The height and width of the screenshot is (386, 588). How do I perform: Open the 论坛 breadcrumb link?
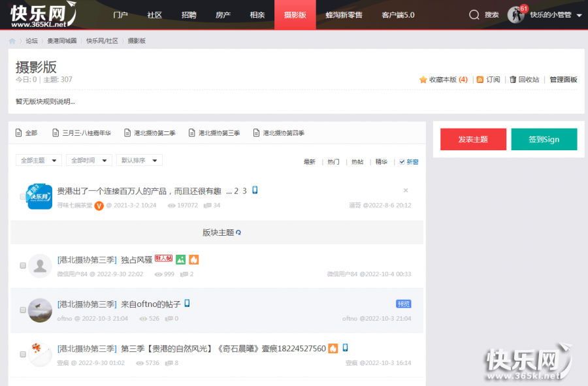31,41
